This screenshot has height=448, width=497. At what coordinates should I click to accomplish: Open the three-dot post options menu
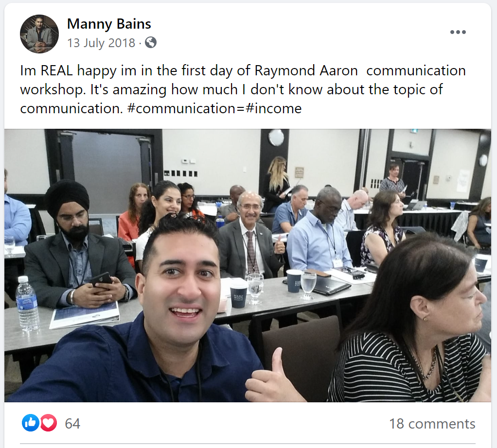coord(458,32)
